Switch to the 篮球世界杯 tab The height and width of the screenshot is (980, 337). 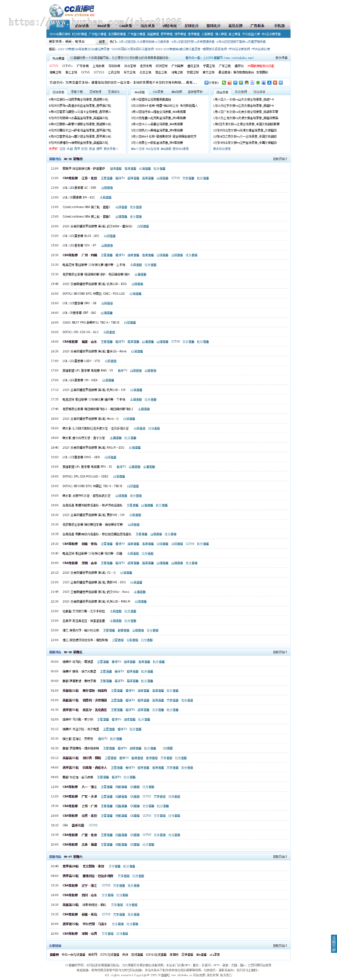(x=195, y=92)
